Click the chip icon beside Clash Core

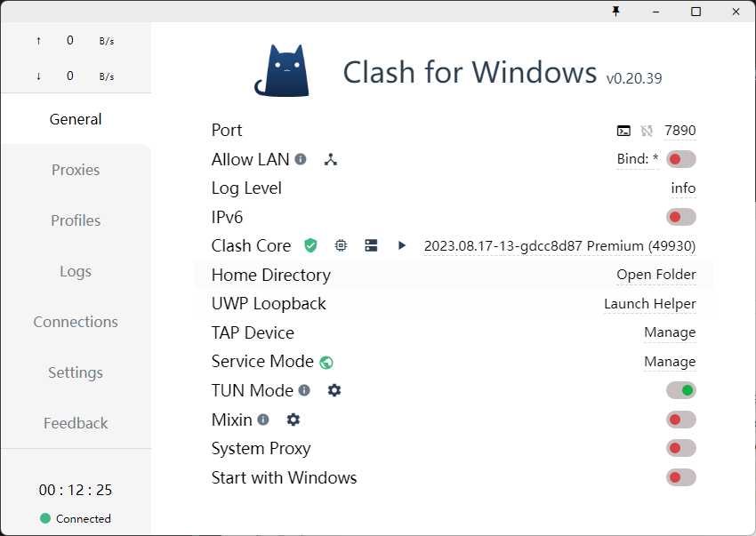pyautogui.click(x=341, y=245)
